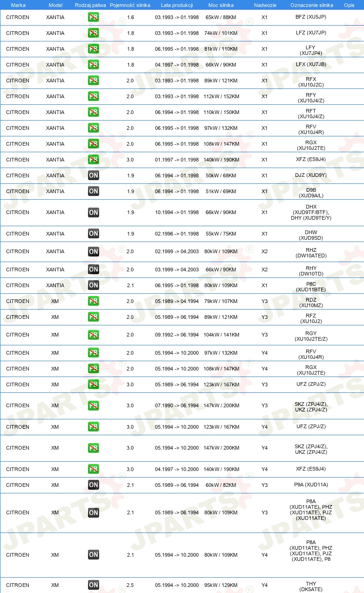364x593 pixels.
Task: Click the 'Moc silnika' column header
Action: [221, 5]
